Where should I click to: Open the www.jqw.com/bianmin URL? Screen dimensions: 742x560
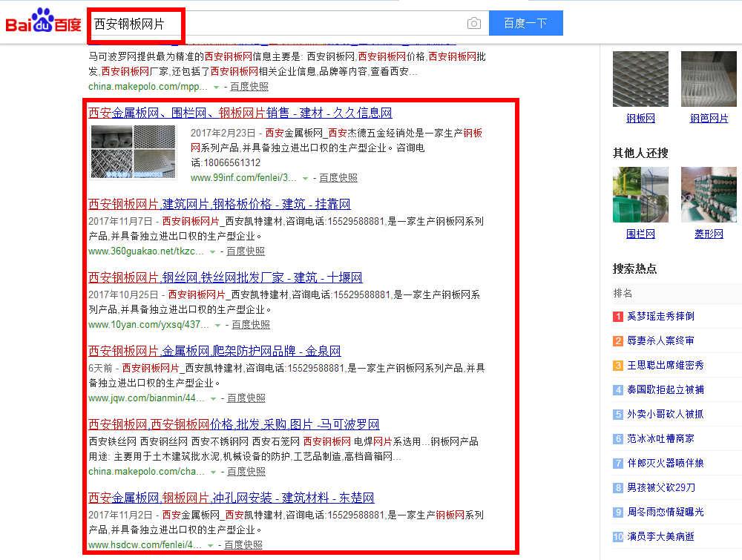tap(147, 398)
